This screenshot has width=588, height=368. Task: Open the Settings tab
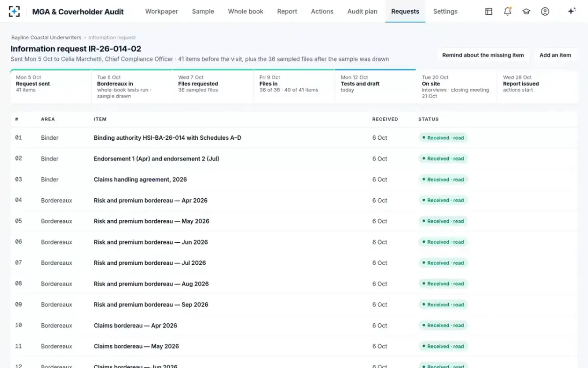coord(445,11)
